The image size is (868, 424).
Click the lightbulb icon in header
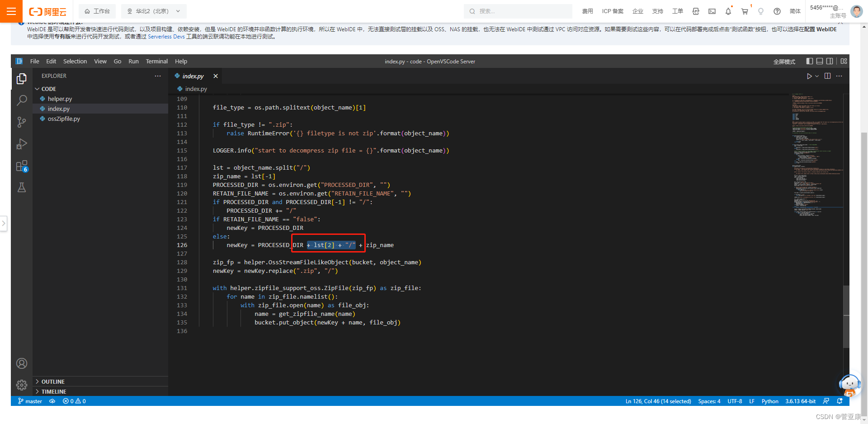click(761, 11)
